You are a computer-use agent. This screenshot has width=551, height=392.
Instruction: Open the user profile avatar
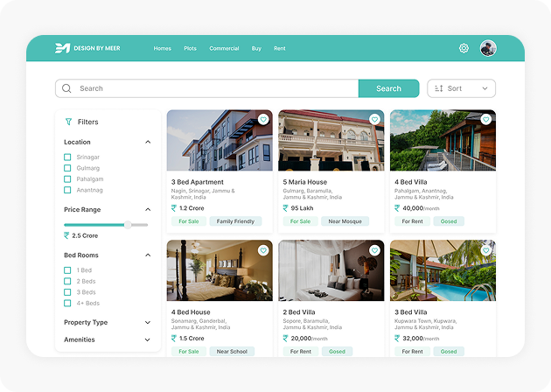pos(488,48)
